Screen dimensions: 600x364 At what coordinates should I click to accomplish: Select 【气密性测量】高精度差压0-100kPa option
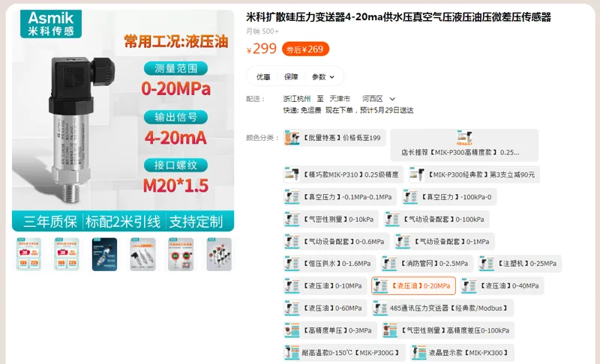448,330
